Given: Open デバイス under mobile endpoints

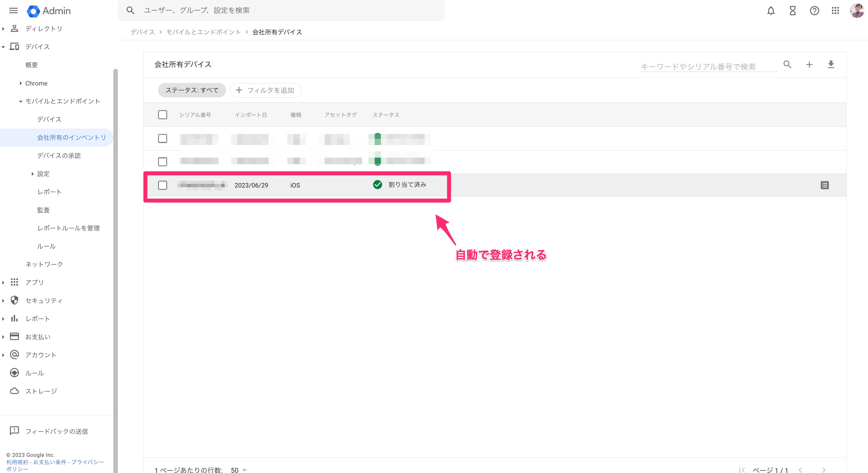Looking at the screenshot, I should point(49,119).
